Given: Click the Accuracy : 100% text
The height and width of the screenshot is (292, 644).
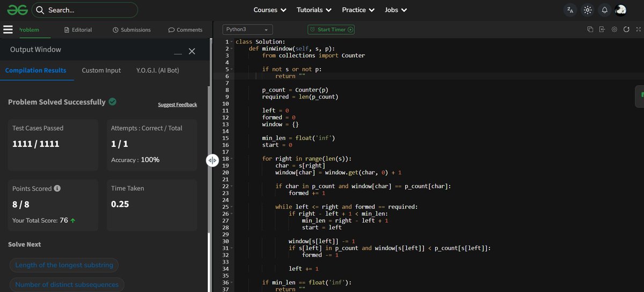Looking at the screenshot, I should point(135,160).
